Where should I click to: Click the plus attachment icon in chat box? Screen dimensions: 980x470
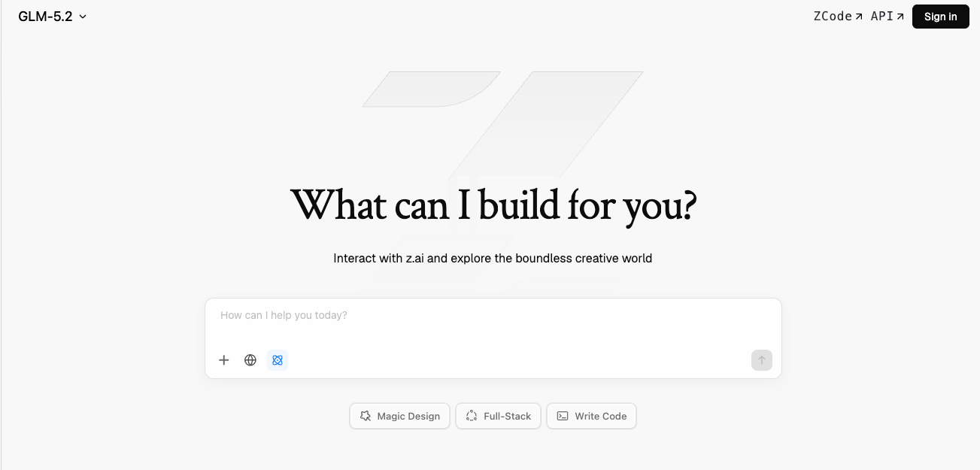click(223, 360)
